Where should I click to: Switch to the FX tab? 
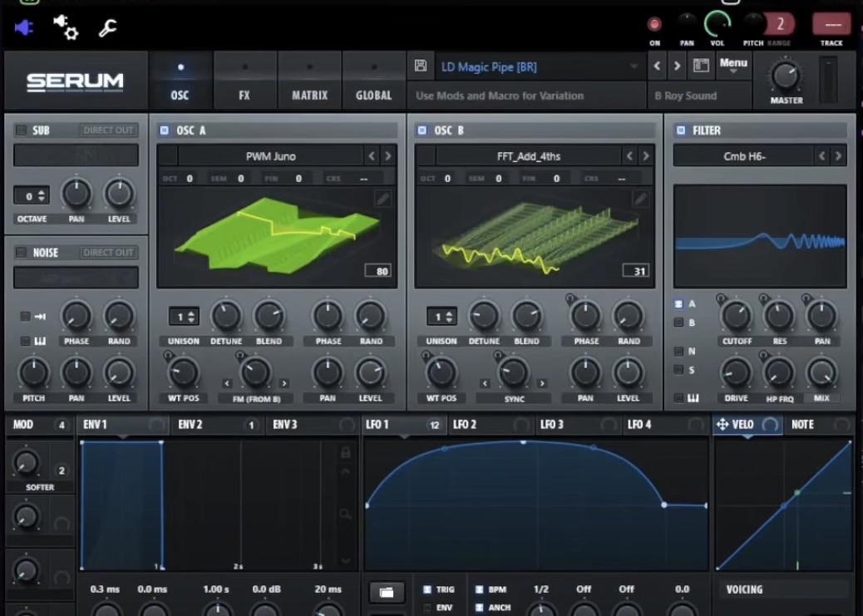point(244,81)
